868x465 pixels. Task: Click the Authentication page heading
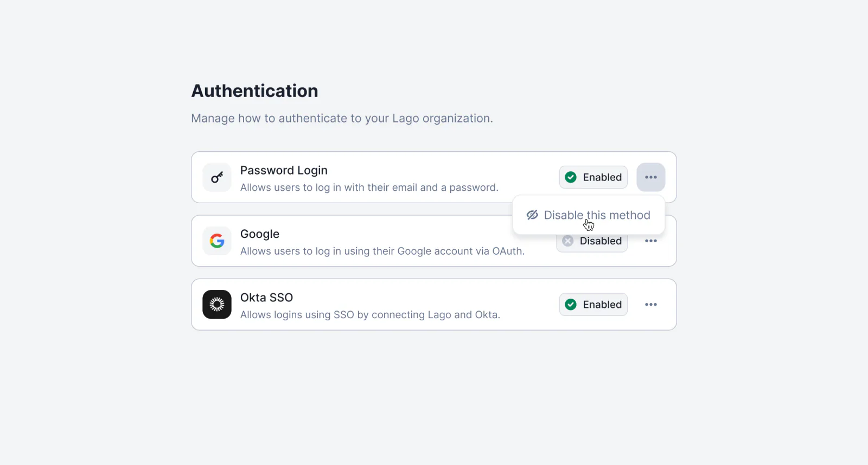[254, 91]
